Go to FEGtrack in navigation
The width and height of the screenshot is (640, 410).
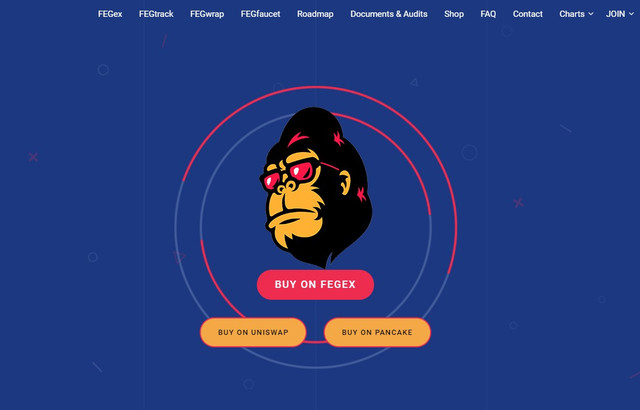click(x=156, y=14)
